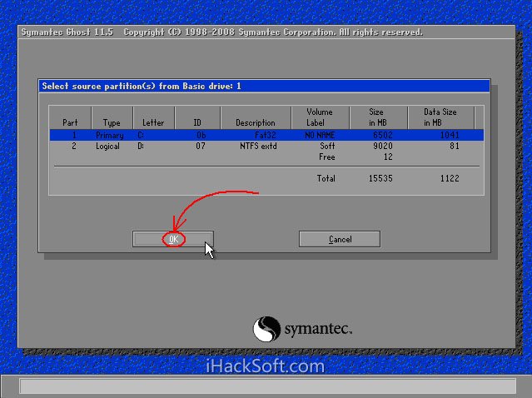Click the Volume Label column header

(319, 117)
